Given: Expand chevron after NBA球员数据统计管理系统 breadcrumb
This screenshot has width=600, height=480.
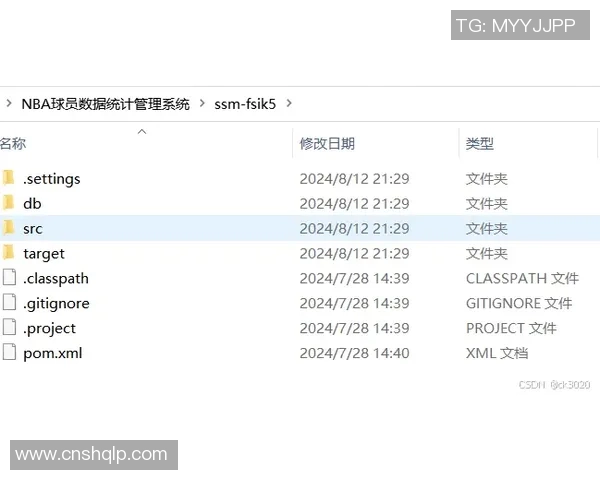Looking at the screenshot, I should click(202, 103).
